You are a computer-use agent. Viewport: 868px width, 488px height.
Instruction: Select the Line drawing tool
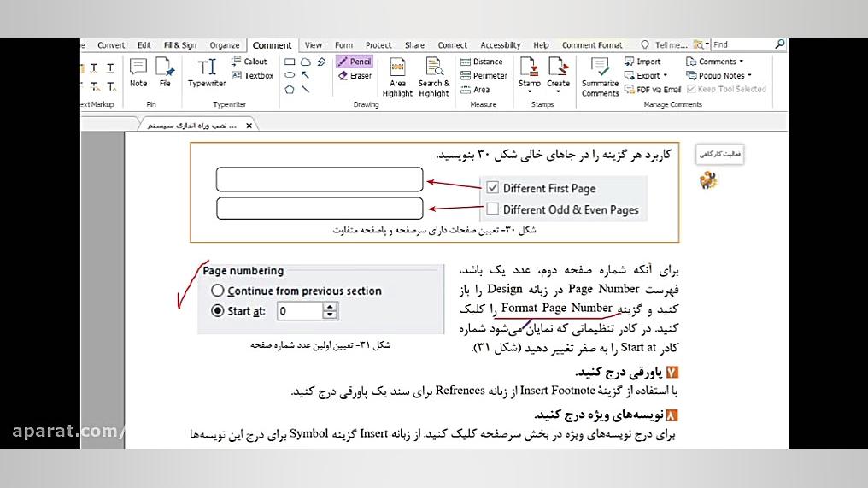point(306,89)
